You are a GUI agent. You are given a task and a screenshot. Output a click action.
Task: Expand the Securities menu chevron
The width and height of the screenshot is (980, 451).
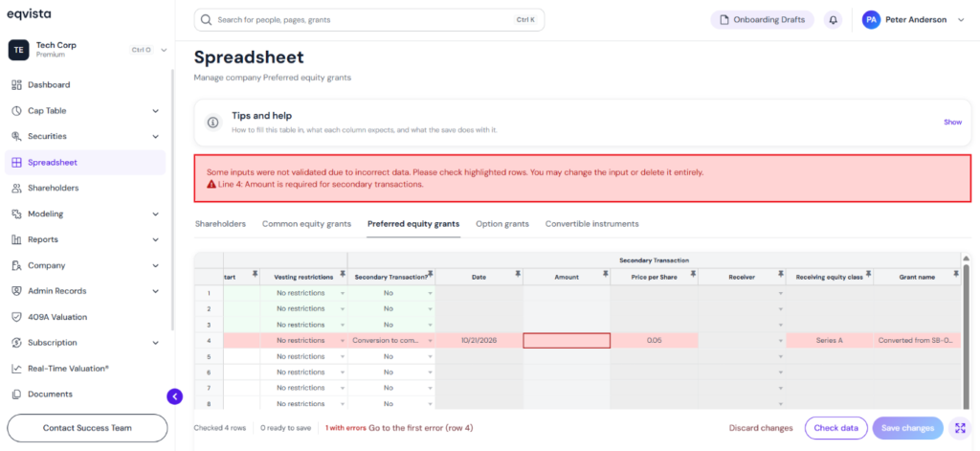[x=156, y=136]
